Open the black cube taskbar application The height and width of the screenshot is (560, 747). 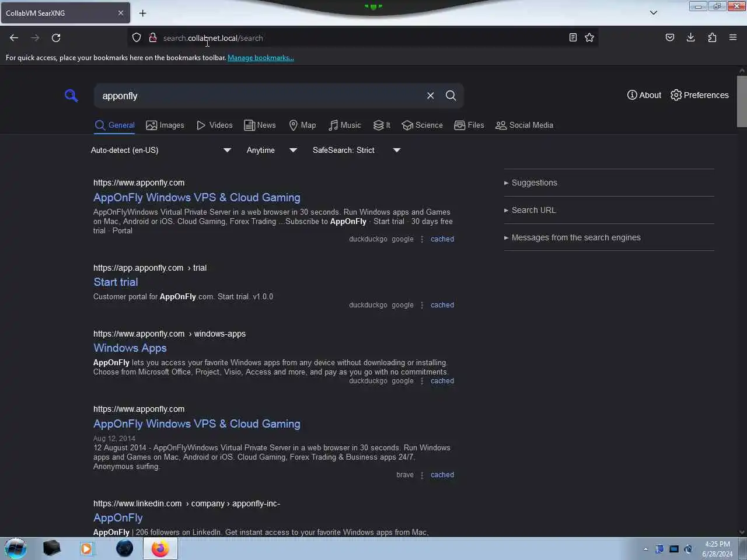coord(51,548)
